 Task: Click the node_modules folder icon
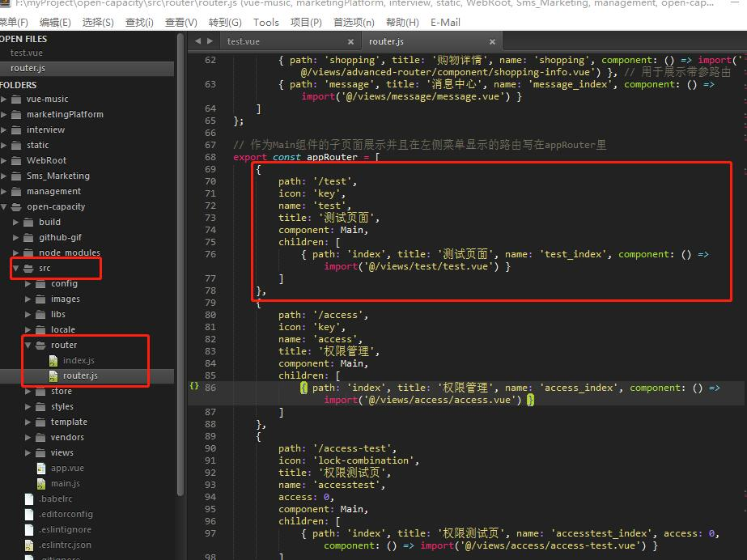tap(28, 252)
